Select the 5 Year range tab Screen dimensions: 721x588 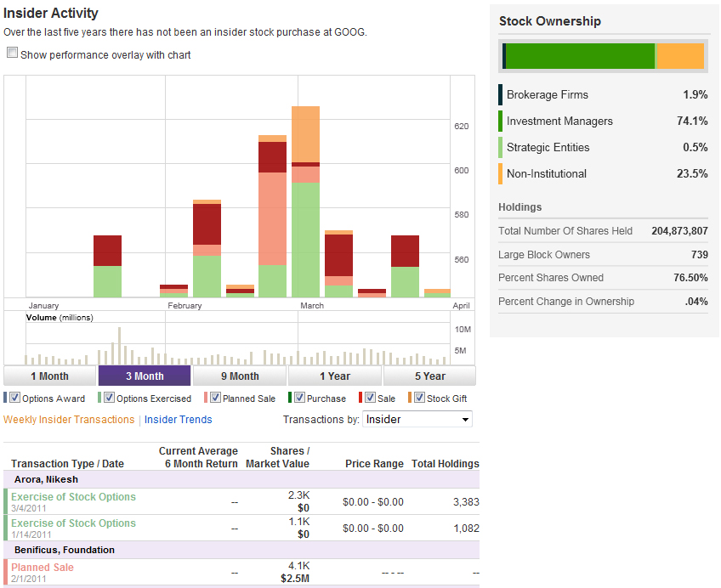tap(429, 376)
